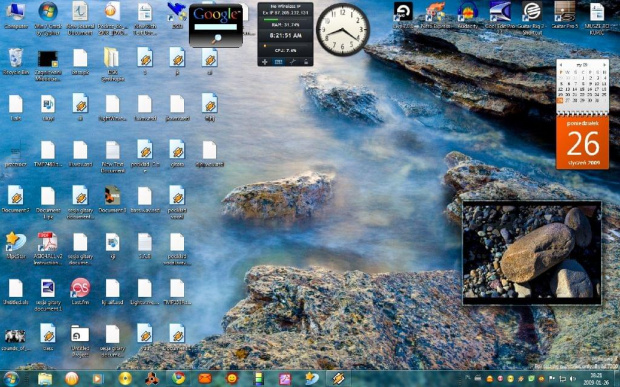620x387 pixels.
Task: Click the pebble photo in slideshow gadget
Action: 532,252
